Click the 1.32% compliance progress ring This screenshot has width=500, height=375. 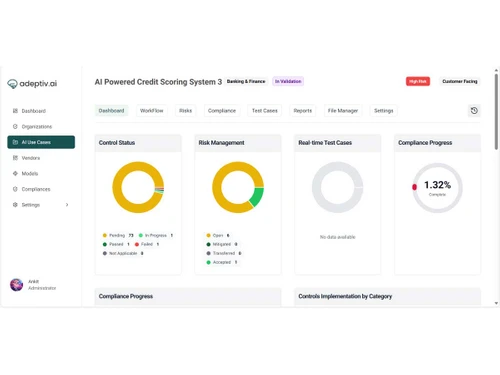(437, 188)
